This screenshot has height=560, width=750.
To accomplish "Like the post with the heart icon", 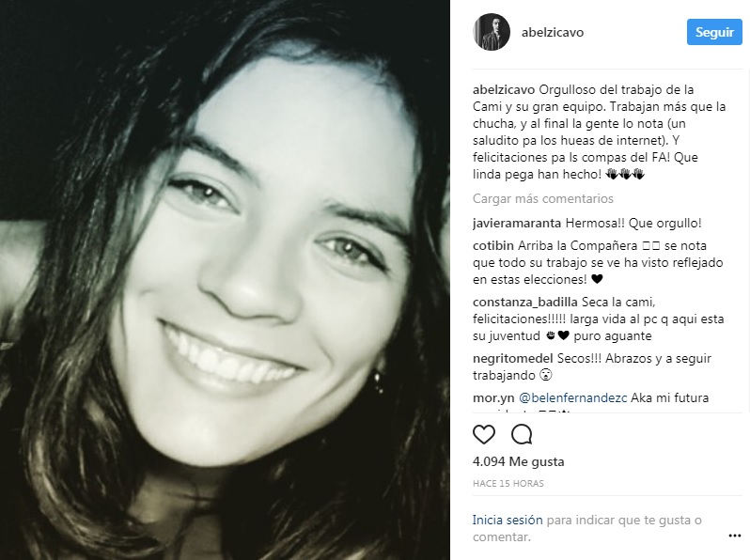I will click(x=484, y=434).
